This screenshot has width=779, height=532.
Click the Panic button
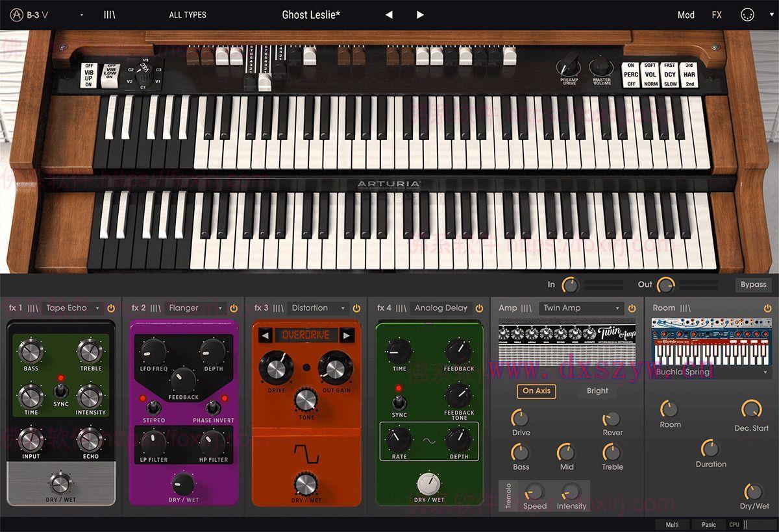tap(709, 525)
